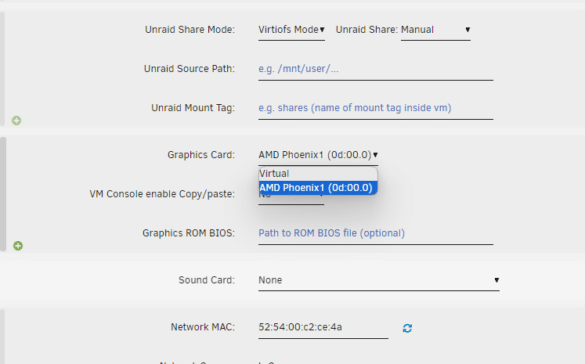Viewport: 585px width, 364px height.
Task: Open the Sound Card None dropdown
Action: (x=379, y=280)
